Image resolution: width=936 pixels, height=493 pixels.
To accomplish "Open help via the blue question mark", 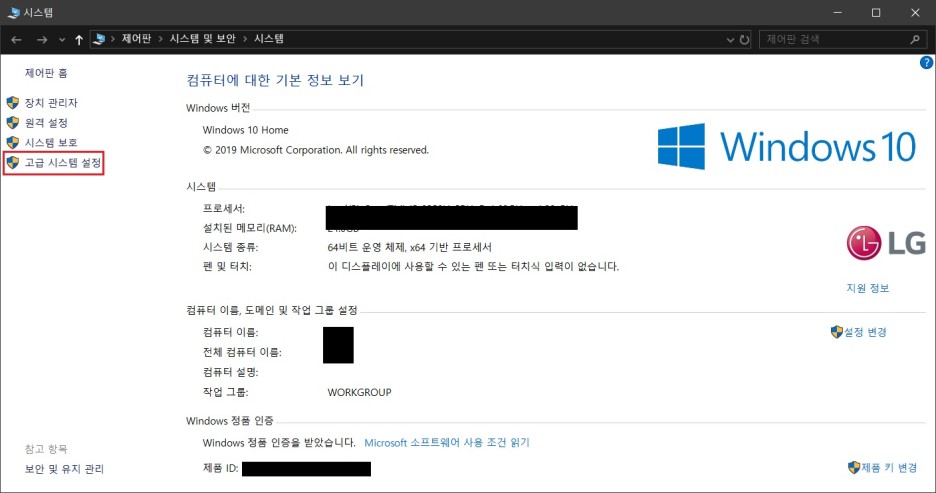I will [926, 63].
